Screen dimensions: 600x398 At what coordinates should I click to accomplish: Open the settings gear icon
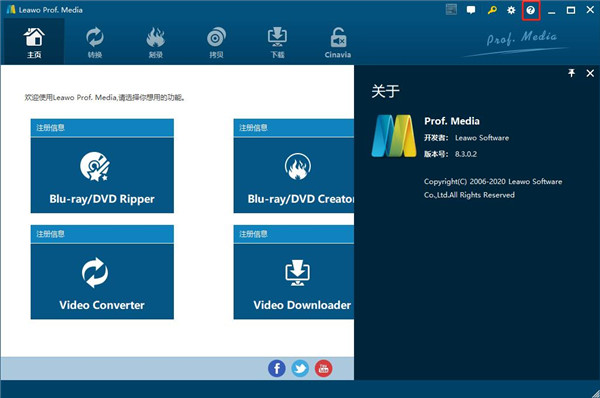tap(511, 10)
